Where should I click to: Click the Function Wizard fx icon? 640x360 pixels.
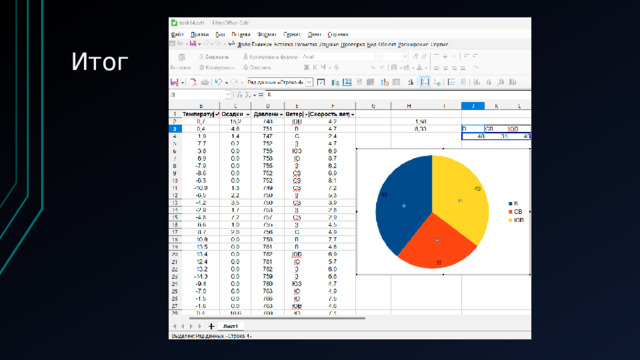(240, 95)
